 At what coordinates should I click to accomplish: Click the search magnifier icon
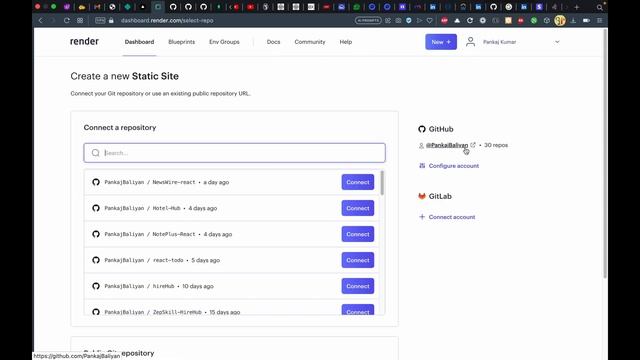click(96, 153)
